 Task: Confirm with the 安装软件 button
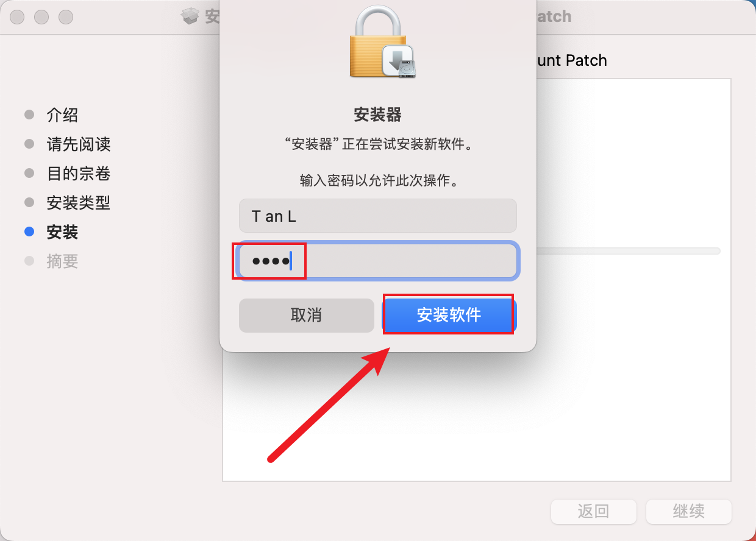point(449,315)
